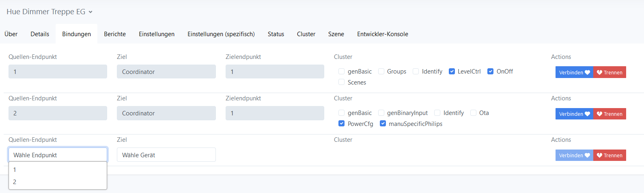Go to Einstellungen (spezifisch) tab

[221, 34]
